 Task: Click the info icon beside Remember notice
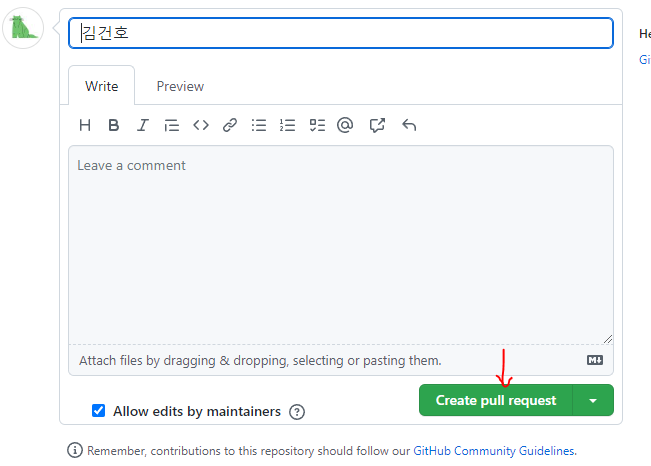[75, 450]
